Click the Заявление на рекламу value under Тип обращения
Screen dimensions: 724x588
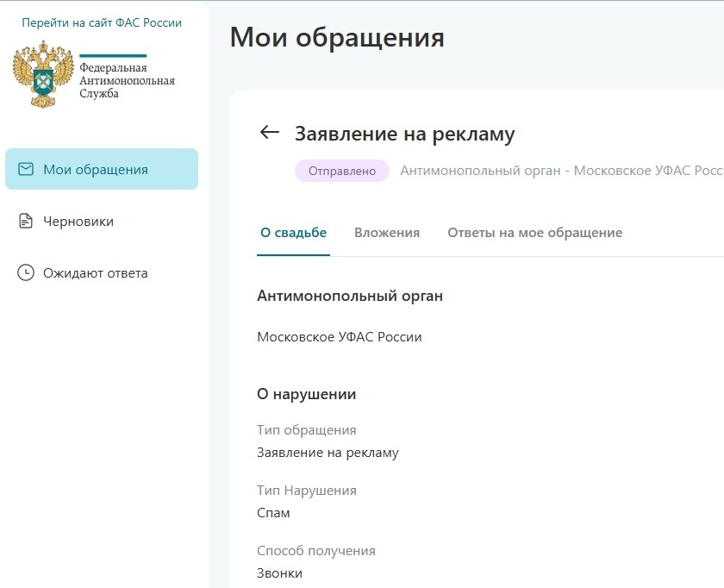pos(328,452)
